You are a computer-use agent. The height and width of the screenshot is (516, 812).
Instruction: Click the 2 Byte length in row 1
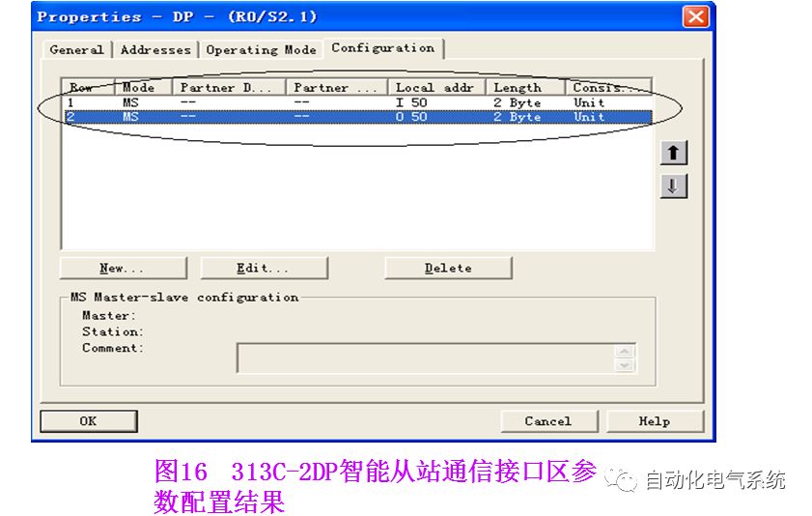point(517,102)
